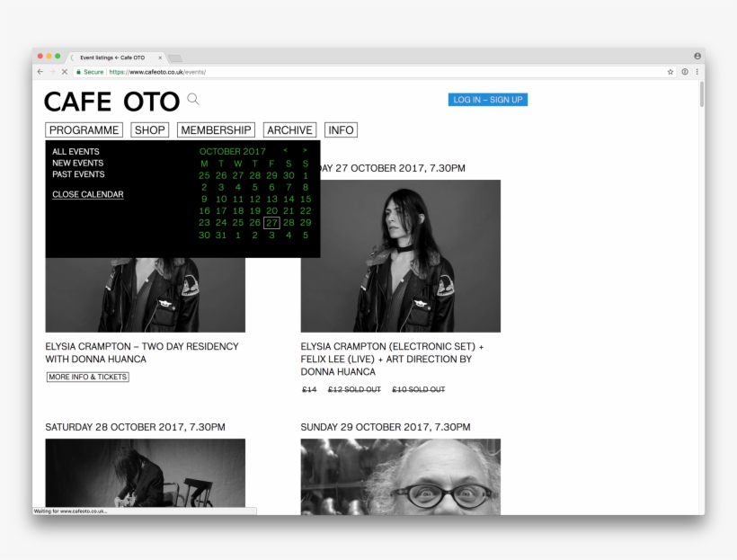This screenshot has width=737, height=560.
Task: Click CLOSE CALENDAR link
Action: pyautogui.click(x=88, y=194)
